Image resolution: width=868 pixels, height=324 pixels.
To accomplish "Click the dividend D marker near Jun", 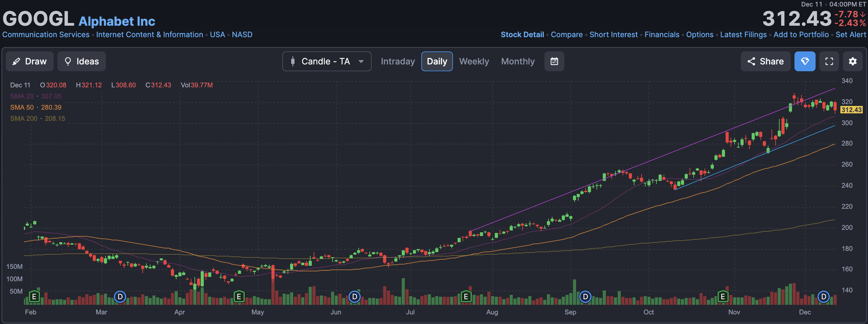I will [x=355, y=297].
